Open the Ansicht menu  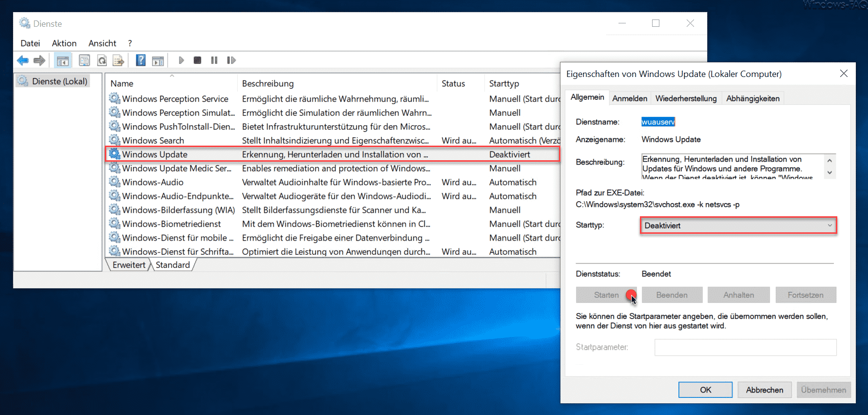click(102, 43)
